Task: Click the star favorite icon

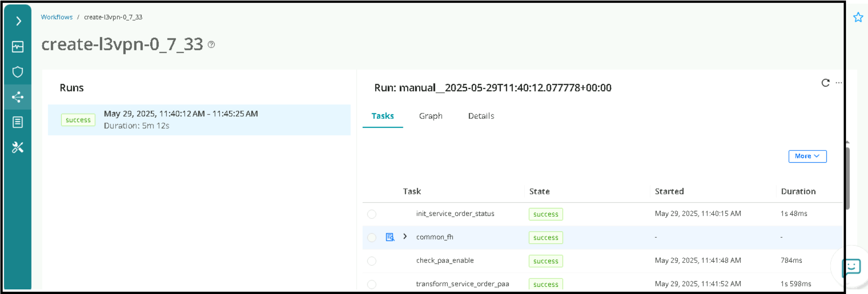Action: pyautogui.click(x=858, y=17)
